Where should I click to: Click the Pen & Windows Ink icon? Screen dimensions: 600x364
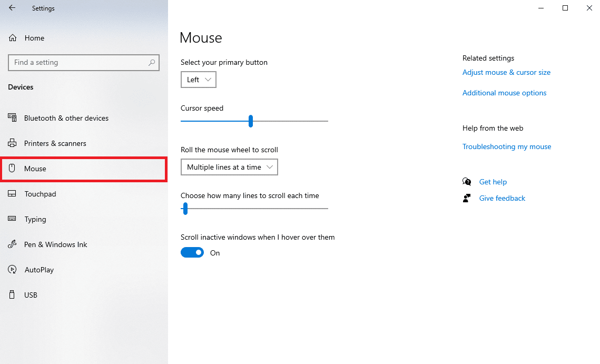12,244
